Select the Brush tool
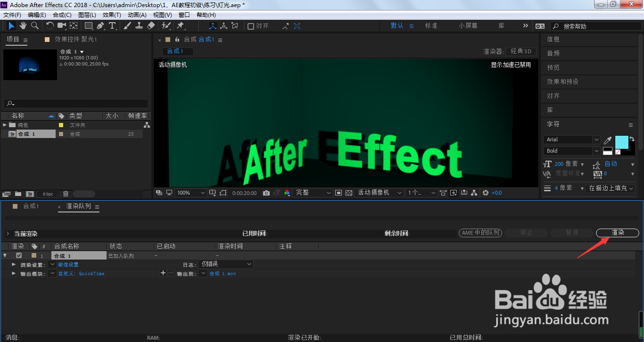 click(x=127, y=26)
